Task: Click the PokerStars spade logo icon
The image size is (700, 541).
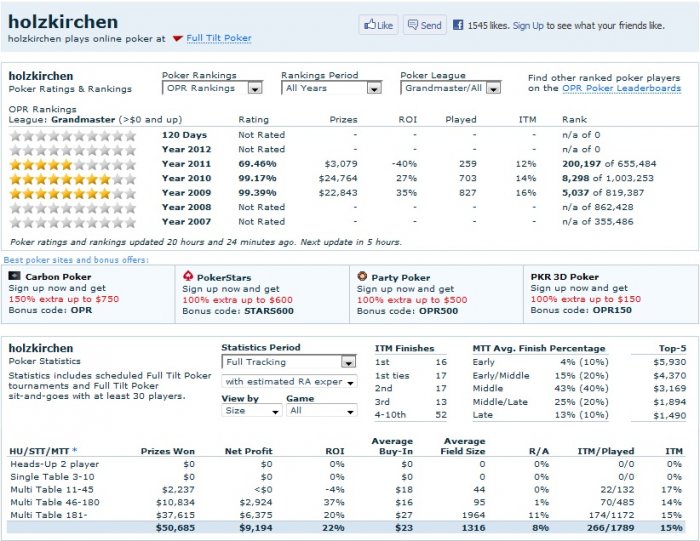Action: point(188,276)
